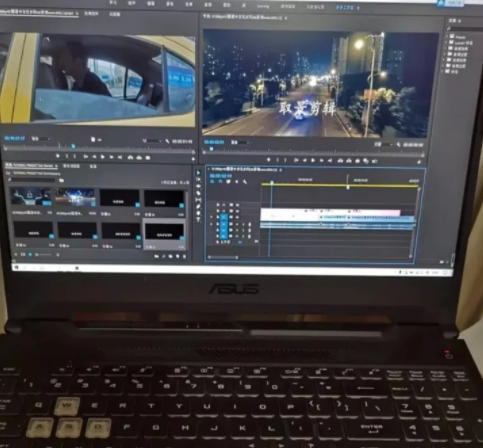
Task: Open Source monitor button editor plus
Action: [x=193, y=159]
